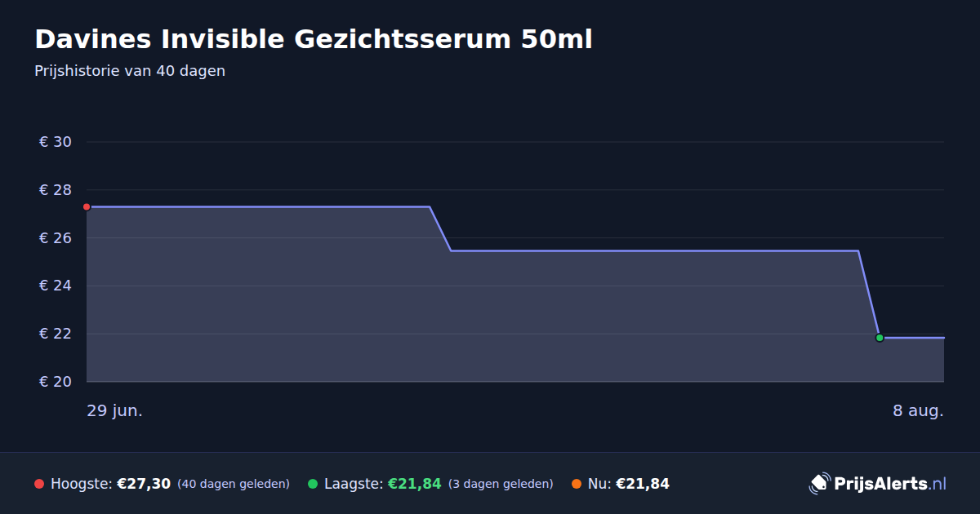Click the 3 dagen geleden note

tap(501, 484)
